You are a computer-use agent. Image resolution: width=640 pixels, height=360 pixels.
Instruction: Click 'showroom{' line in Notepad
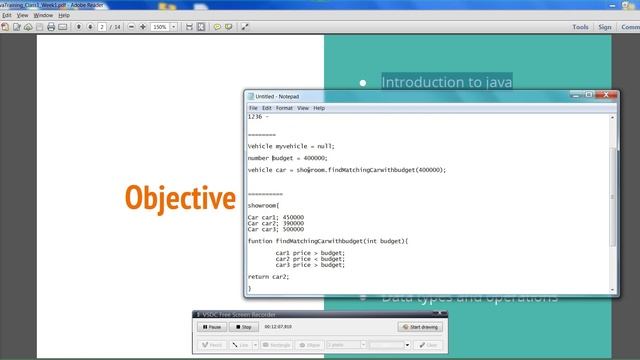pyautogui.click(x=263, y=205)
